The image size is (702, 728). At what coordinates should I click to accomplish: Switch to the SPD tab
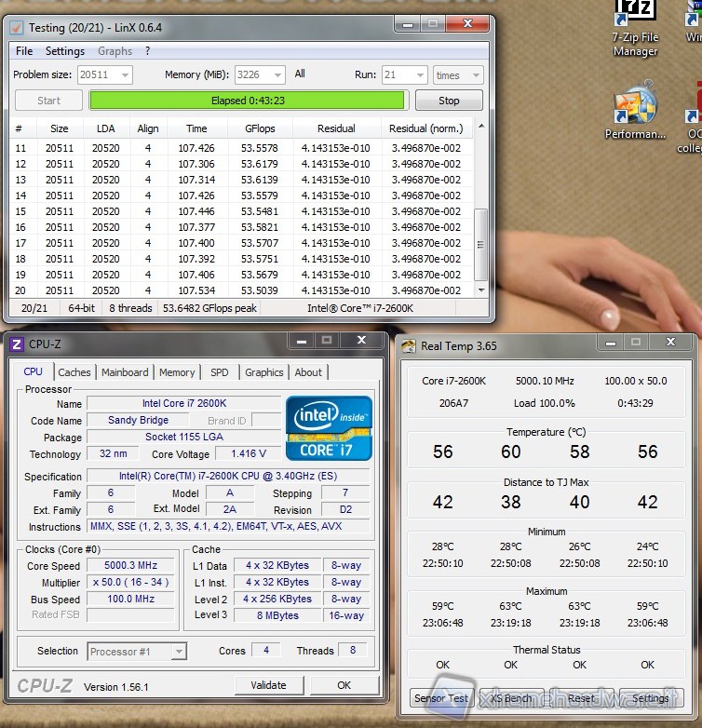[x=219, y=372]
